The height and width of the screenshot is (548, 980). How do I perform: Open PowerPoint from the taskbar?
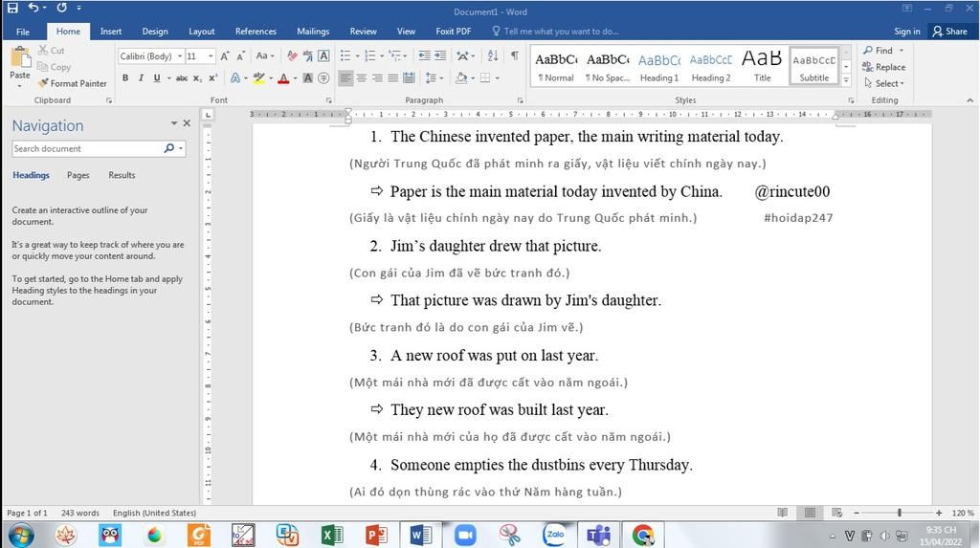(376, 535)
